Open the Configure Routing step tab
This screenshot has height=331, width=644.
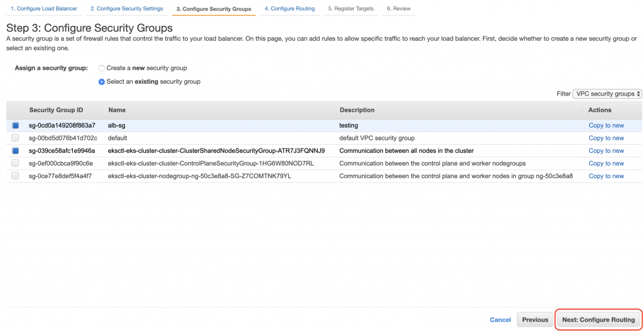pyautogui.click(x=289, y=9)
